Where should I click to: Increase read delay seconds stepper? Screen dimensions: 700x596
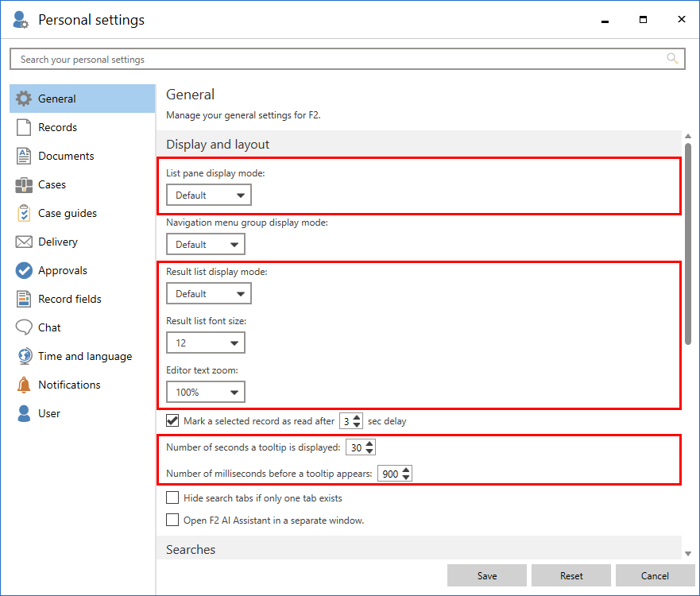coord(357,417)
